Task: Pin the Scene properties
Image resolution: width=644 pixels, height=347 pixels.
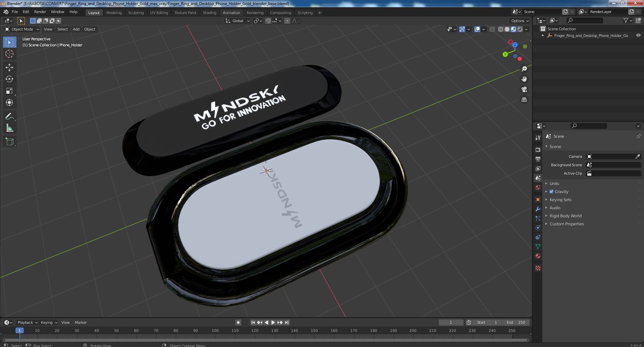Action: click(x=638, y=136)
